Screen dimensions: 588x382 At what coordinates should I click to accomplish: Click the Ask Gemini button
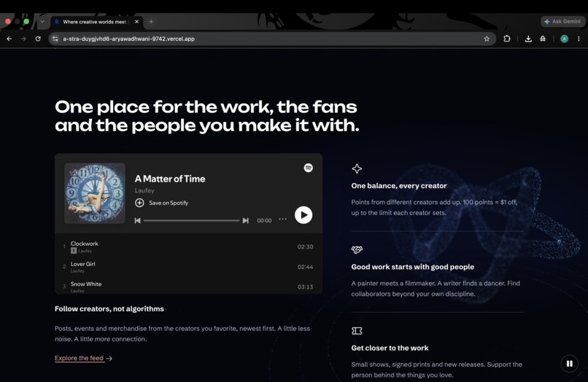[562, 21]
